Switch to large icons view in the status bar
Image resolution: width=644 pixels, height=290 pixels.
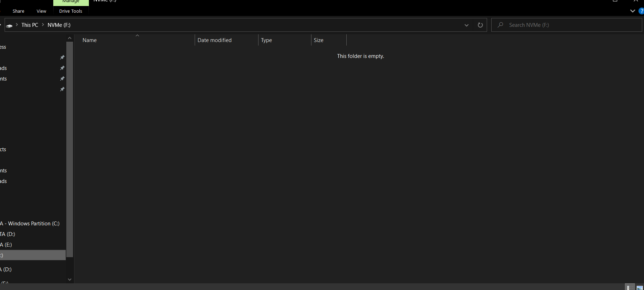(639, 287)
